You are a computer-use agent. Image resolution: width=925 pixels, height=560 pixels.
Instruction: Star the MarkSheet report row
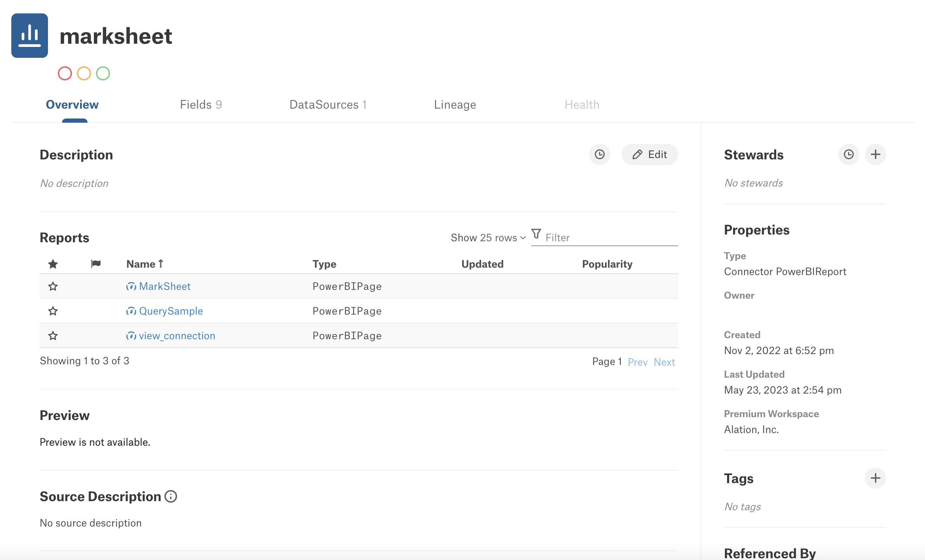(53, 286)
